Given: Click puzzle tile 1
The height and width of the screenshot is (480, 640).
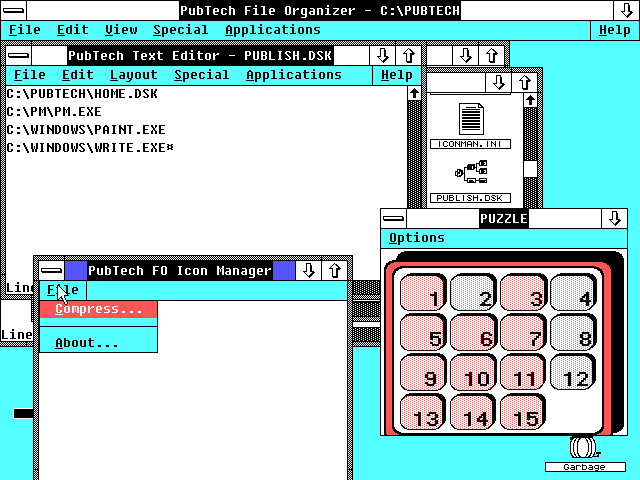Looking at the screenshot, I should [x=423, y=293].
